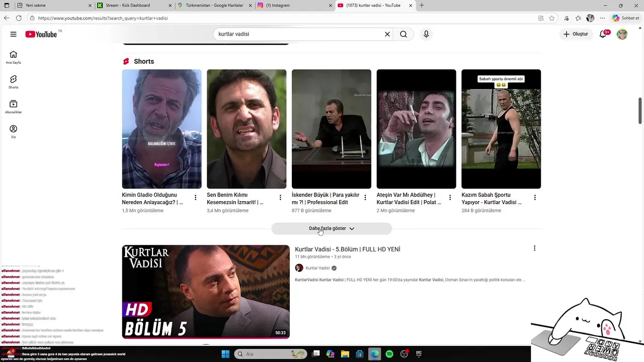Run the search with the magnifier button
Viewport: 644px width, 362px height.
click(404, 34)
